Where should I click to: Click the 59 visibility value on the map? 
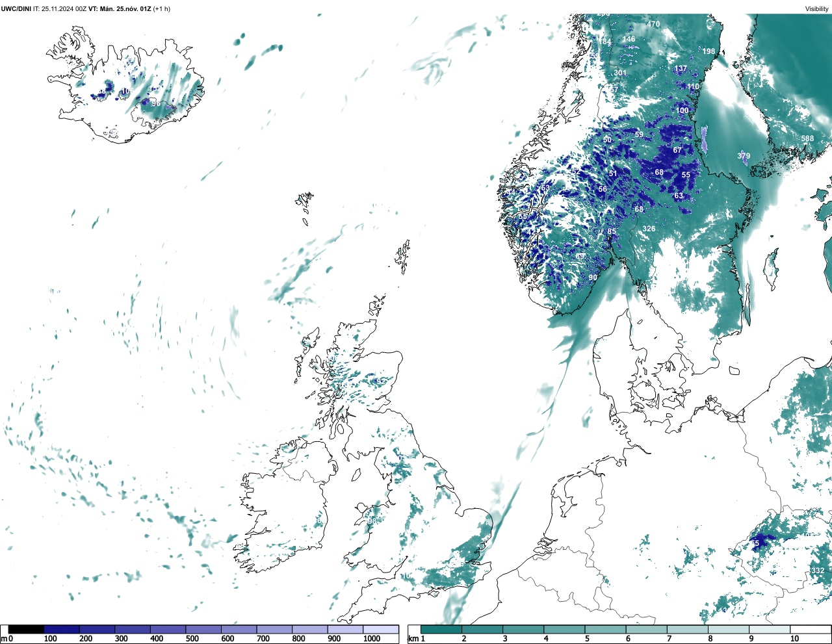pyautogui.click(x=639, y=135)
